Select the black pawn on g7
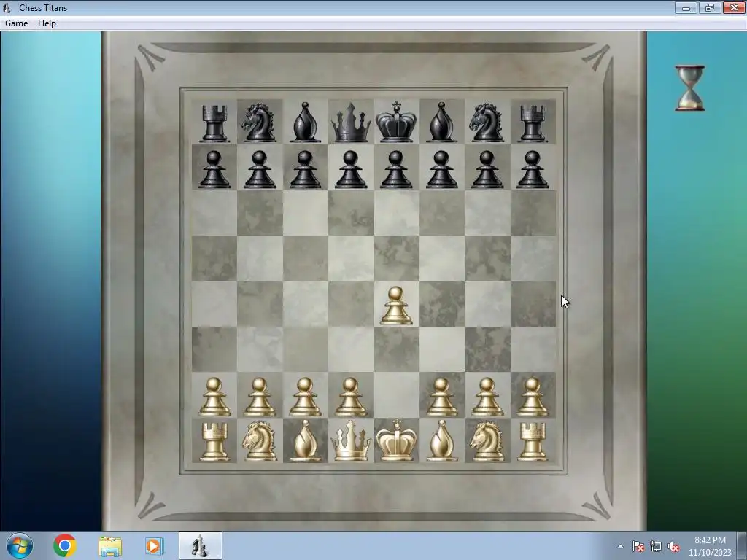This screenshot has height=560, width=747. click(487, 169)
